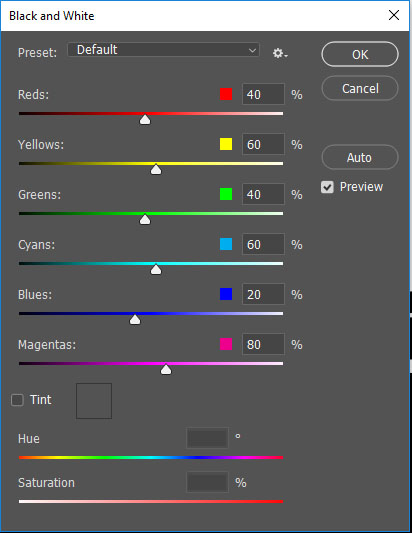Click the Greens color swatch
The width and height of the screenshot is (412, 533).
coord(226,194)
